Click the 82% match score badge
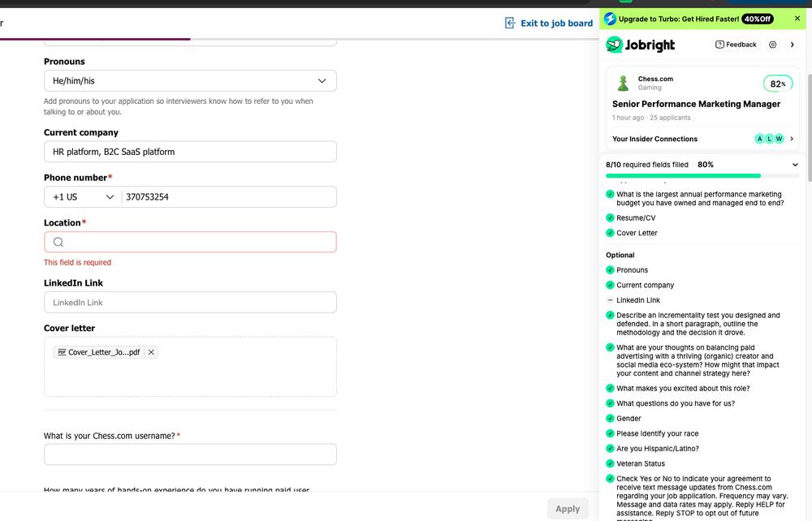Viewport: 812px width, 521px height. [x=778, y=84]
